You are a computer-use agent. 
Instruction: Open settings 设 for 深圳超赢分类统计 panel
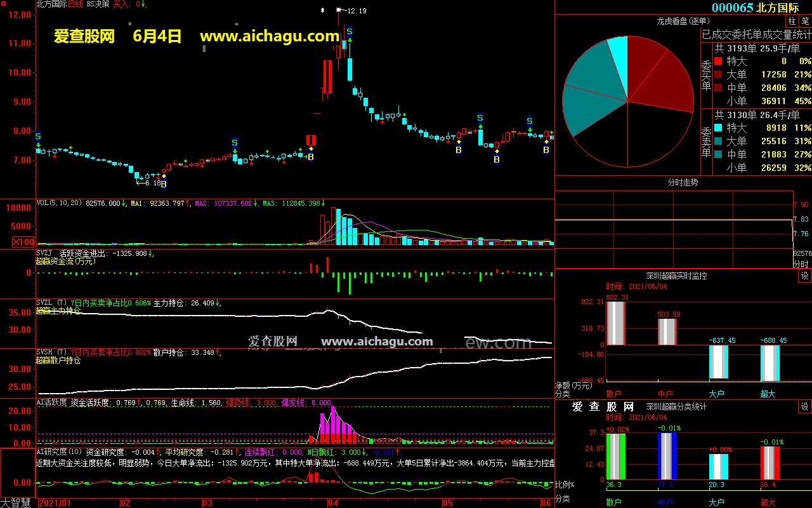[x=804, y=406]
